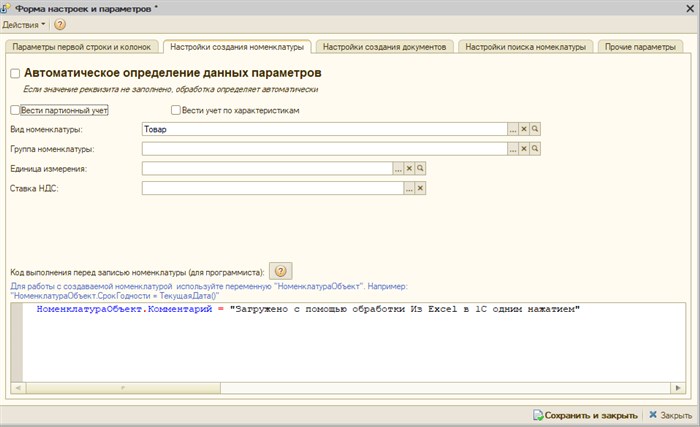The image size is (700, 427).
Task: Open selection for Единица измерения field
Action: [x=398, y=168]
